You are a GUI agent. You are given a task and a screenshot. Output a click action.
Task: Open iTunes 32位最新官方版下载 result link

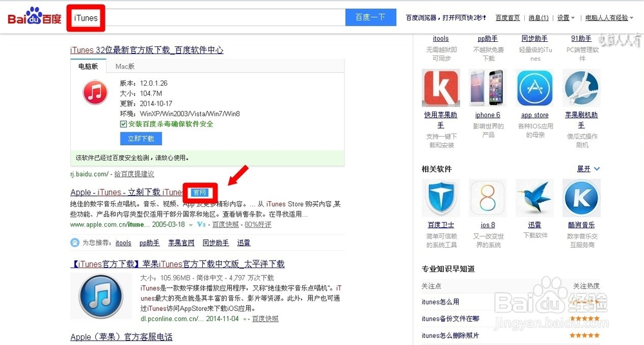(x=147, y=50)
